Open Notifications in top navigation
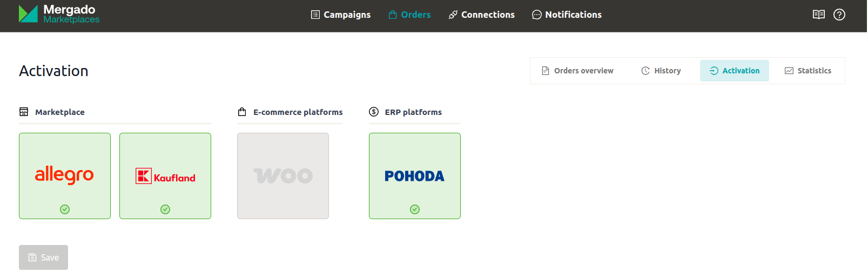Viewport: 868px width, 279px height. [x=567, y=15]
